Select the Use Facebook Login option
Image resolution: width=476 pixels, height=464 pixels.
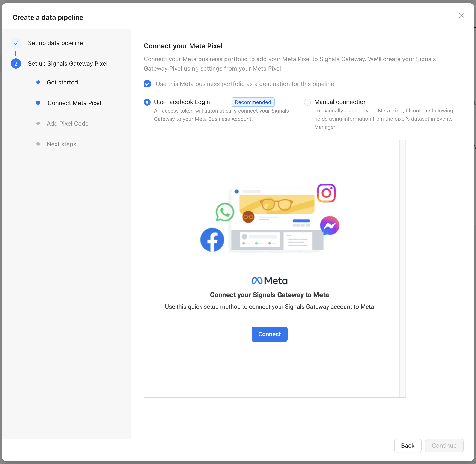[x=147, y=102]
